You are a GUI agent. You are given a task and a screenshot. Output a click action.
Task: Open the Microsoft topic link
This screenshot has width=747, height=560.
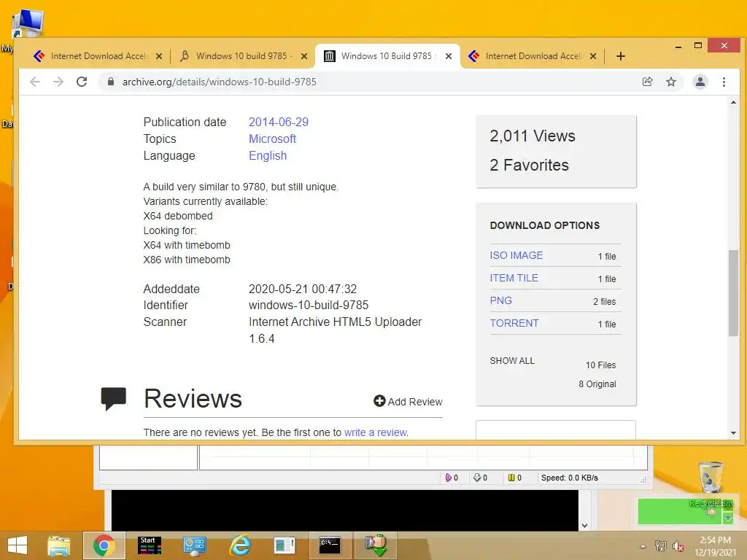(273, 139)
